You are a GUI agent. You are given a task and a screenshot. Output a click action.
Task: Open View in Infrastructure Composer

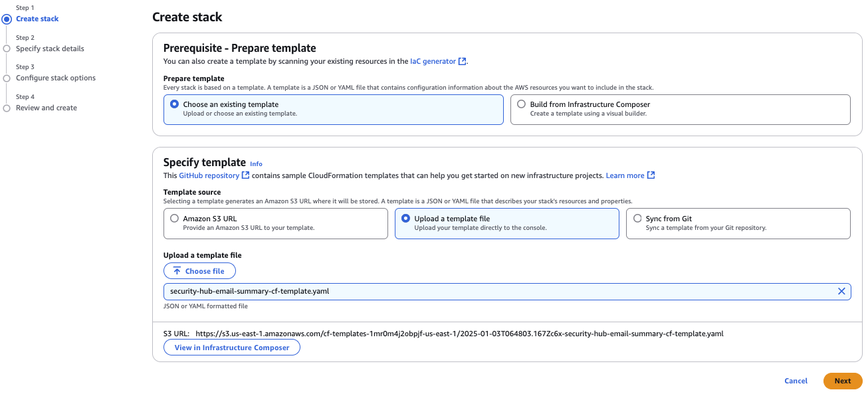point(231,347)
